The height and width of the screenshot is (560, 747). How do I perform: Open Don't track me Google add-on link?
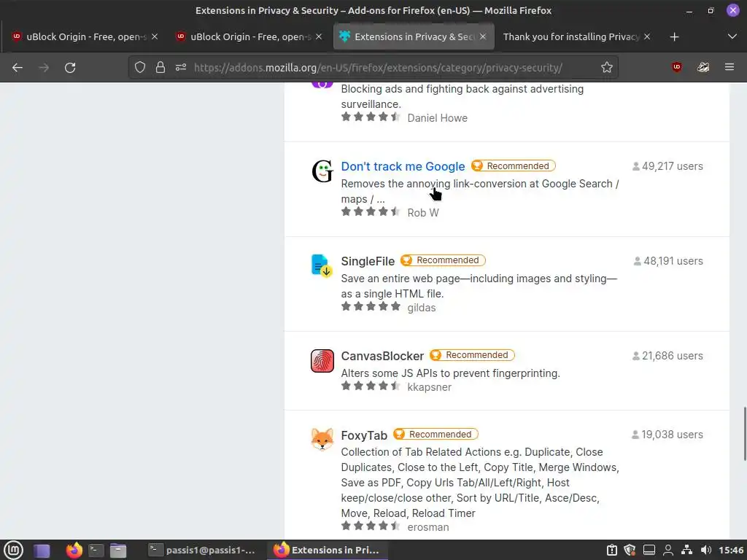click(403, 166)
